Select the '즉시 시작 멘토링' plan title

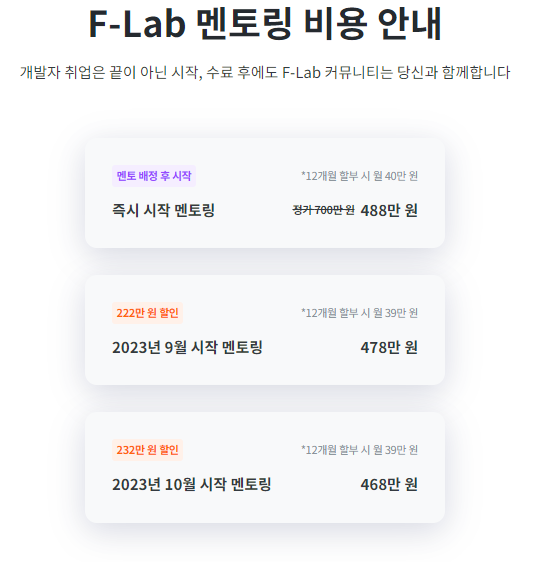click(163, 210)
